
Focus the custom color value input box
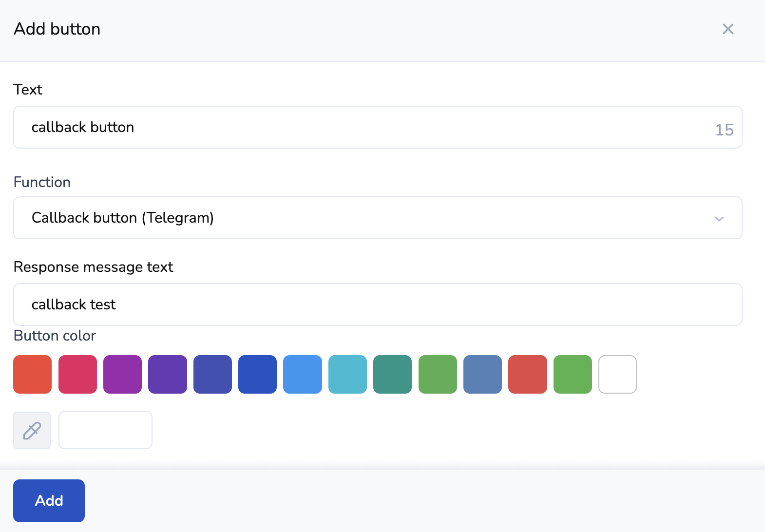click(x=105, y=430)
